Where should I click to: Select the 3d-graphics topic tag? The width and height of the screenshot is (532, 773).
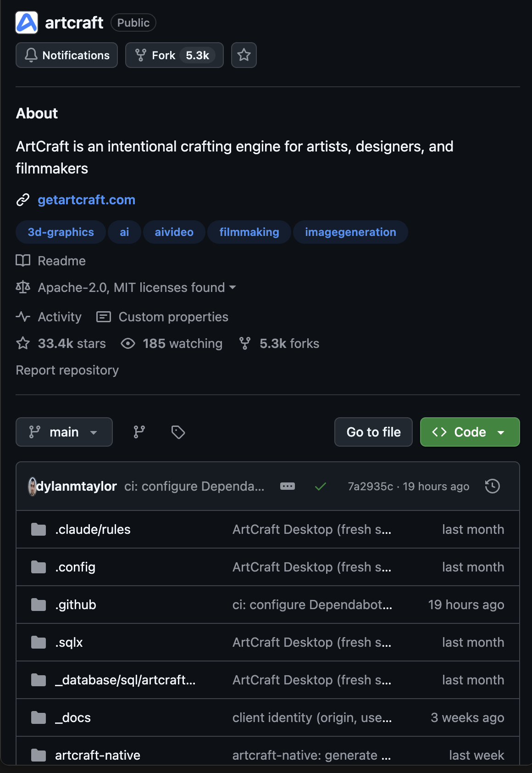[61, 232]
